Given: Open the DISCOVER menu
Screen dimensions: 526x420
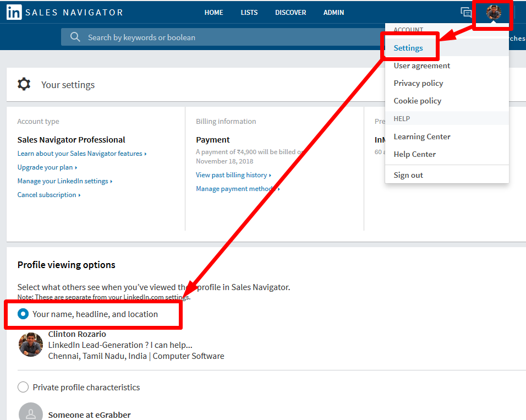Looking at the screenshot, I should click(291, 13).
